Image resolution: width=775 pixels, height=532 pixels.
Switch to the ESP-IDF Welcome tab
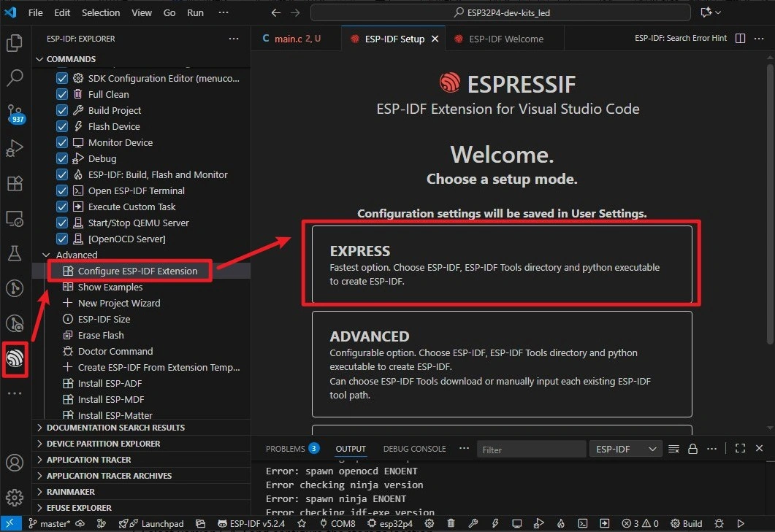[505, 39]
